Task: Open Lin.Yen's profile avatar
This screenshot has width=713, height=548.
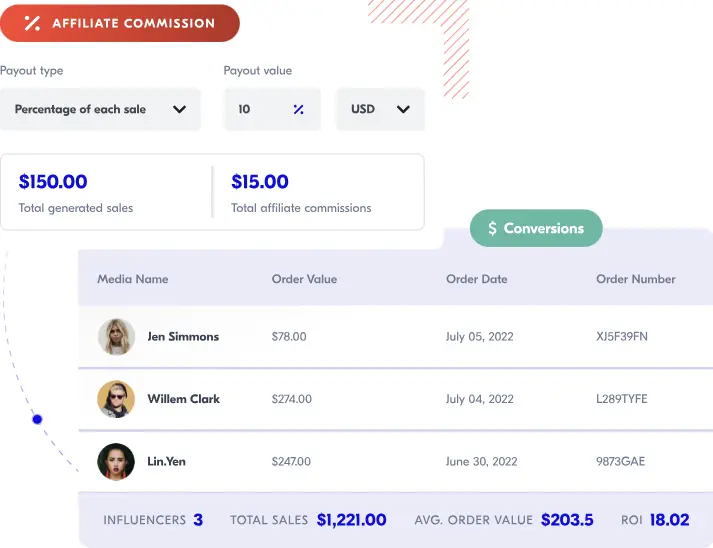Action: pyautogui.click(x=116, y=462)
